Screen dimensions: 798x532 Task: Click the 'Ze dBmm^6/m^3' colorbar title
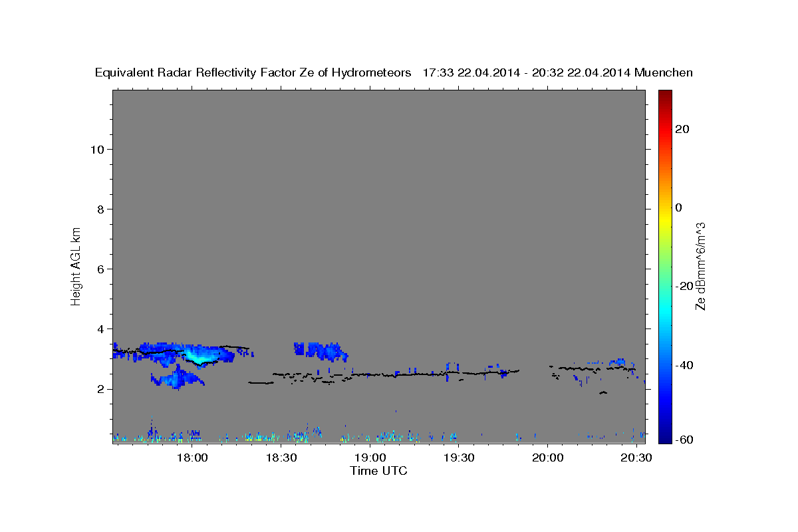(x=700, y=266)
